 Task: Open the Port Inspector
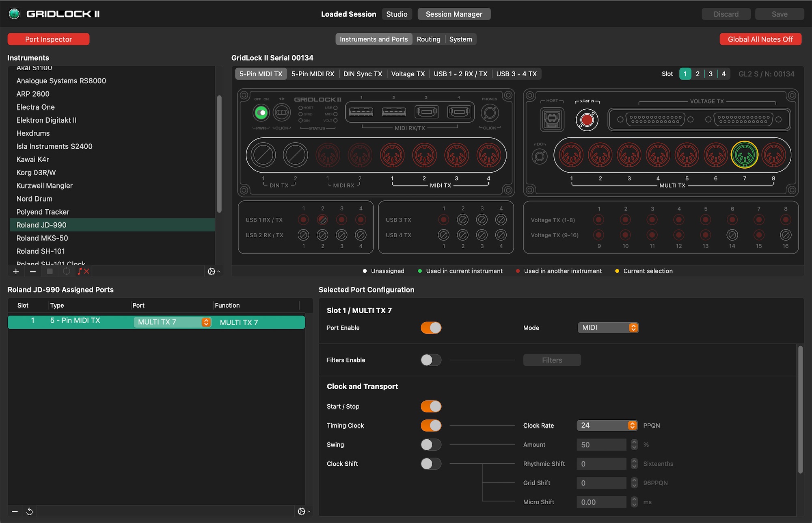pyautogui.click(x=48, y=39)
